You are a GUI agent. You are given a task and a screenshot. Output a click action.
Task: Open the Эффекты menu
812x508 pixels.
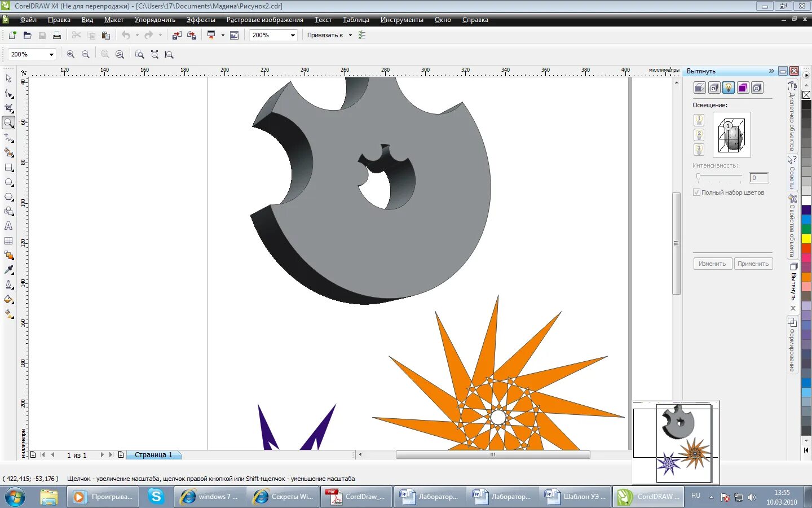pos(201,20)
